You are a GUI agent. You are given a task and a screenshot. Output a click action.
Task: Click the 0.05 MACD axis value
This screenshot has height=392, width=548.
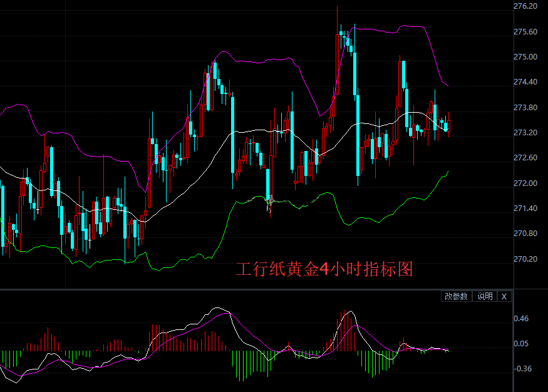521,344
